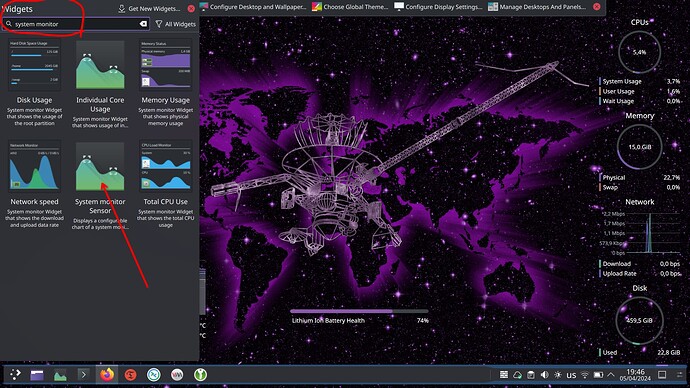Switch keyboard layout via US indicator

coord(571,375)
